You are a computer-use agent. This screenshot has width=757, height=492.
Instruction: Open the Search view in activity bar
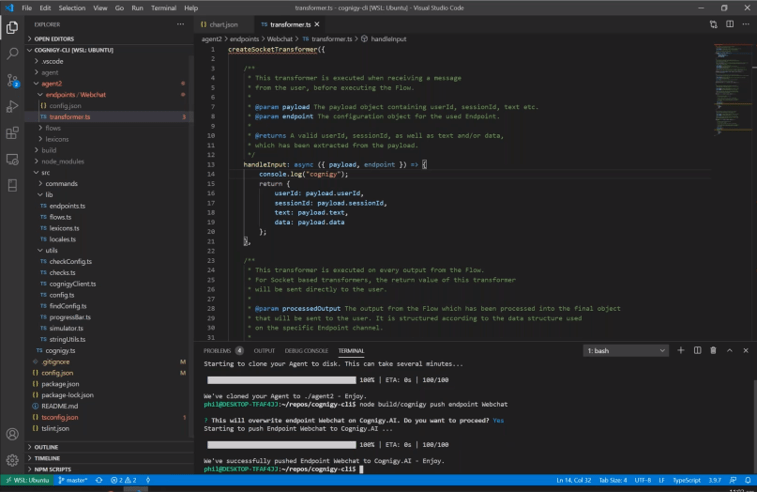tap(12, 53)
